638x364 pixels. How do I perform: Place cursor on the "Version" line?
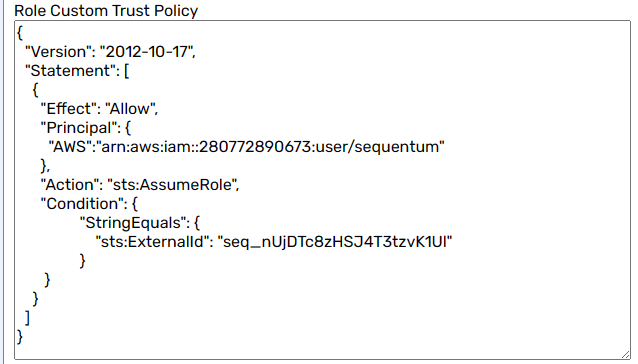tap(110, 52)
